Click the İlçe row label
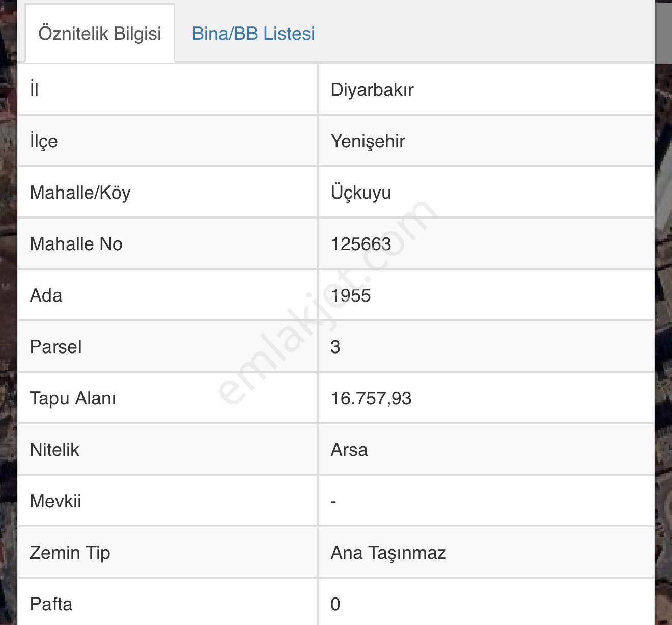The width and height of the screenshot is (672, 625). tap(44, 141)
